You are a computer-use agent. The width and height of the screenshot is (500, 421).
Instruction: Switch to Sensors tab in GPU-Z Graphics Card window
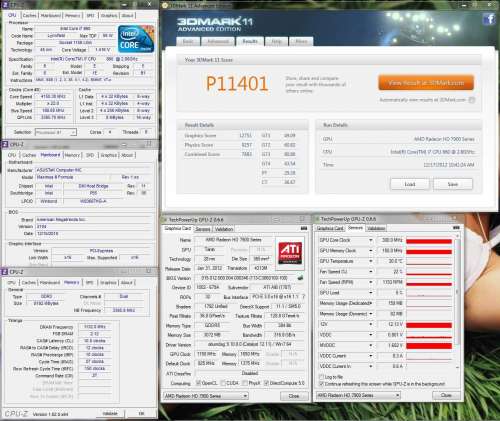203,229
